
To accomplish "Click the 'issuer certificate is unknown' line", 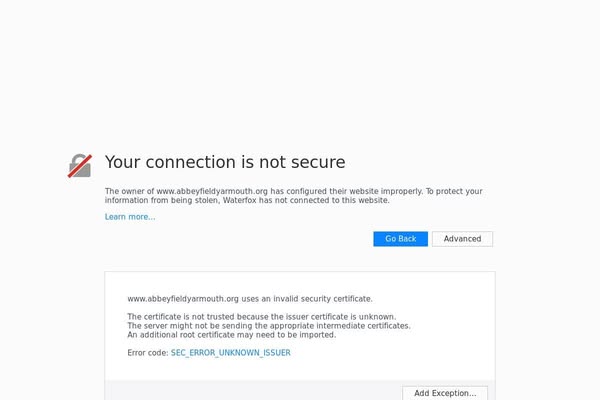I will click(x=261, y=317).
